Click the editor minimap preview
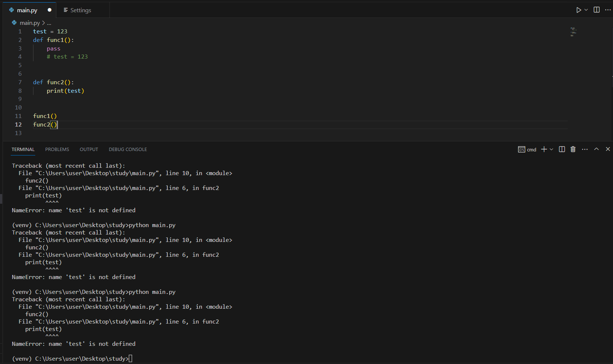The height and width of the screenshot is (364, 613). pos(573,32)
